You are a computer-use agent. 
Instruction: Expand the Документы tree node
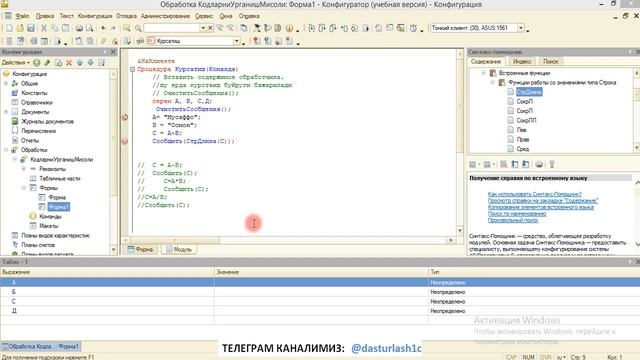point(6,112)
